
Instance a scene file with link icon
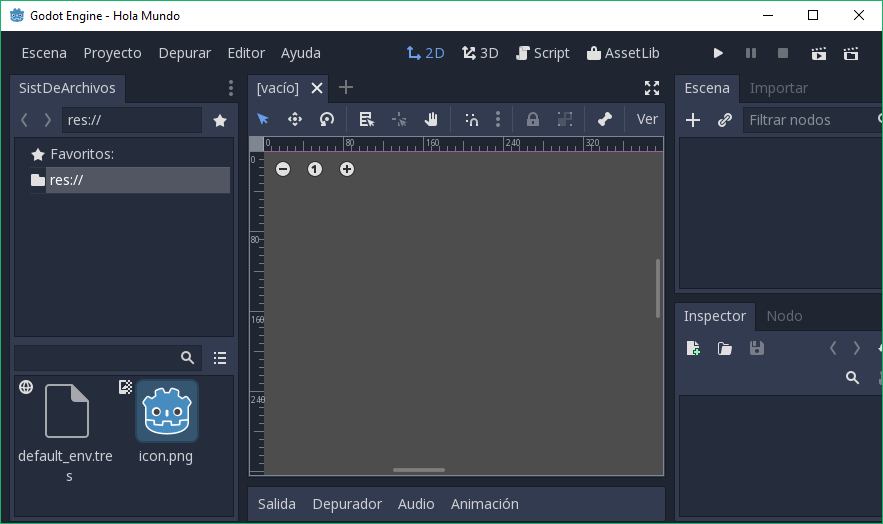pos(725,120)
